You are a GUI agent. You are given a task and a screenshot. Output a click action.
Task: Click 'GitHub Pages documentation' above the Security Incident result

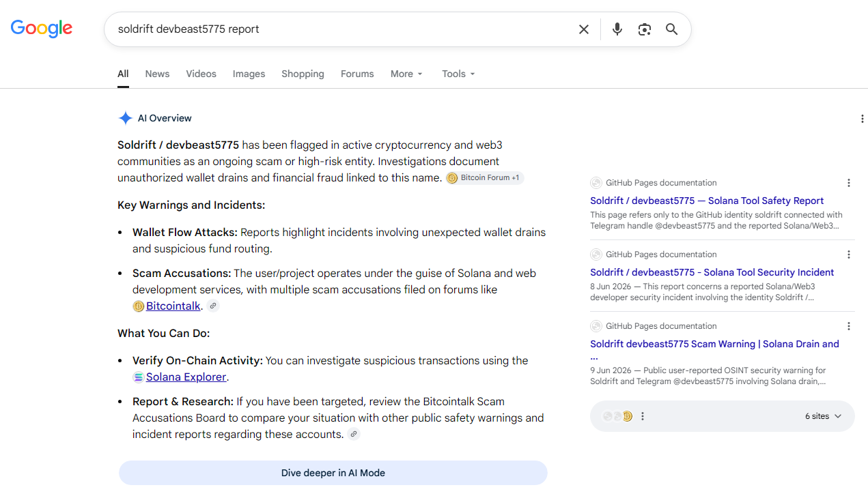coord(661,254)
